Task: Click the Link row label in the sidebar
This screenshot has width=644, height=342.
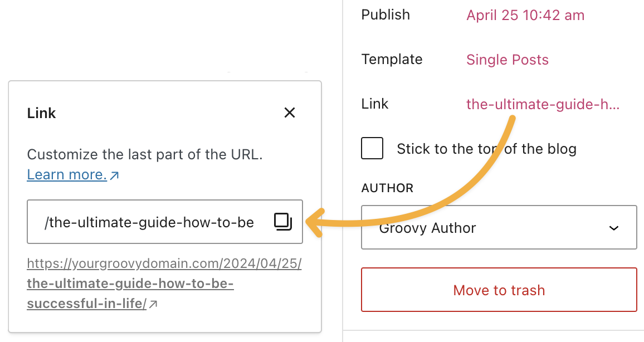Action: [375, 104]
